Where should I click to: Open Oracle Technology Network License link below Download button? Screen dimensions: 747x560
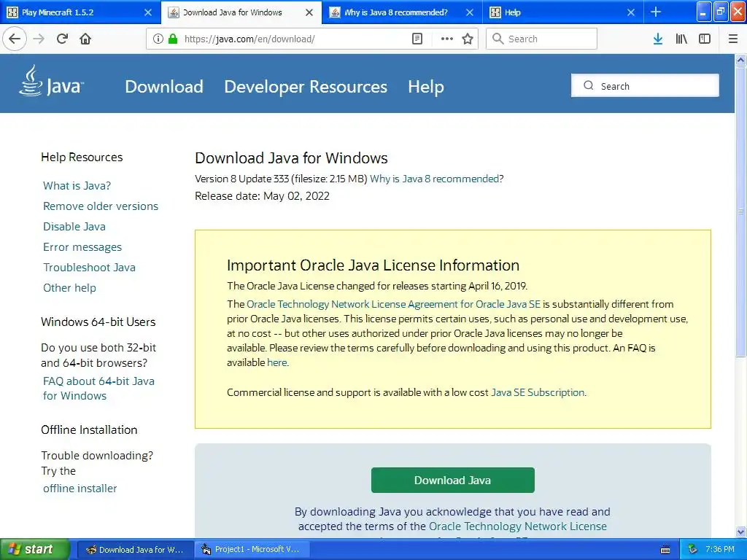pyautogui.click(x=518, y=526)
